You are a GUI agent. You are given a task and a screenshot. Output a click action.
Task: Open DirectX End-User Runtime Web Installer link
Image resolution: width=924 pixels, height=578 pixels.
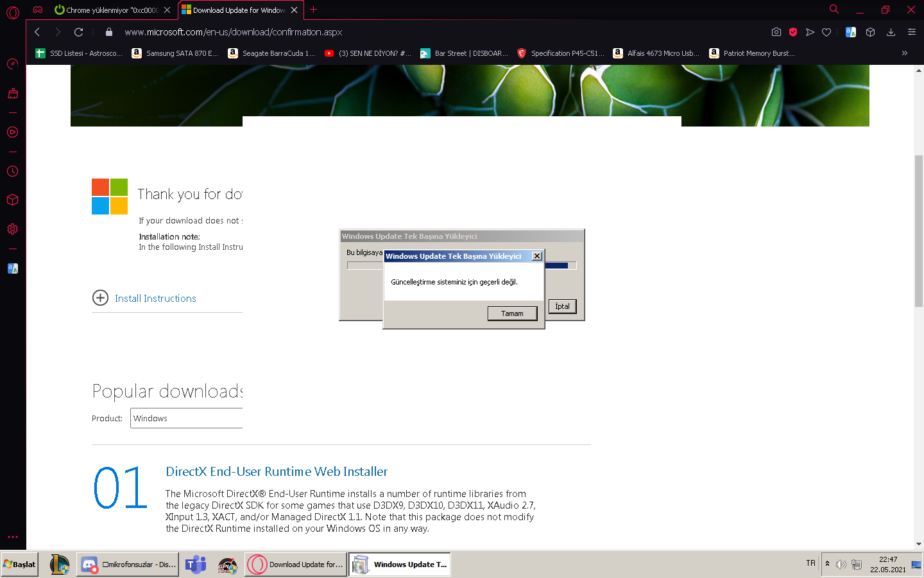pyautogui.click(x=277, y=471)
